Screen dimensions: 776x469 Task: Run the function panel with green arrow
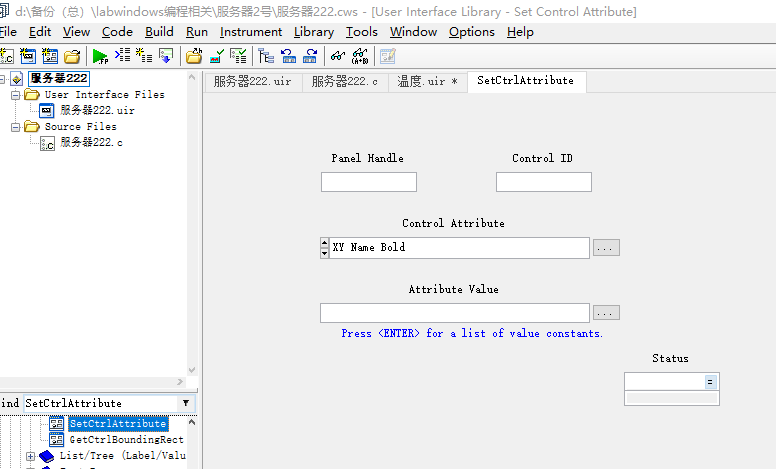pos(100,56)
